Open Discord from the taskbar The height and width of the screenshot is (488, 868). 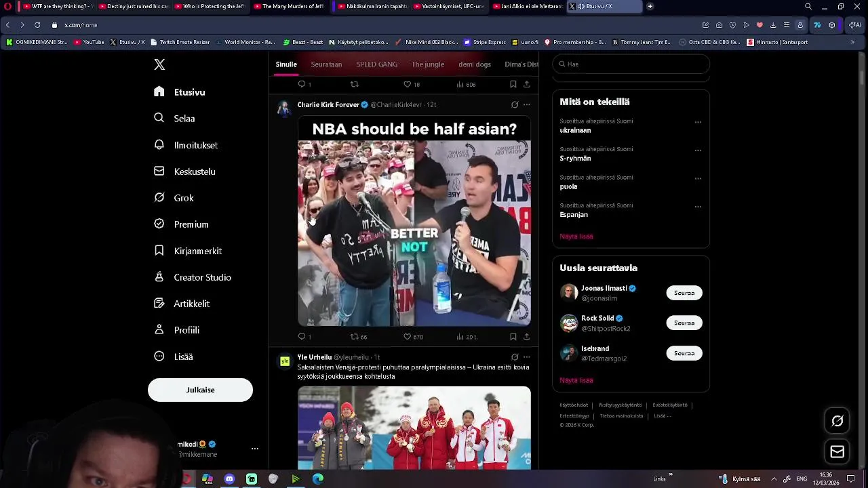click(229, 479)
